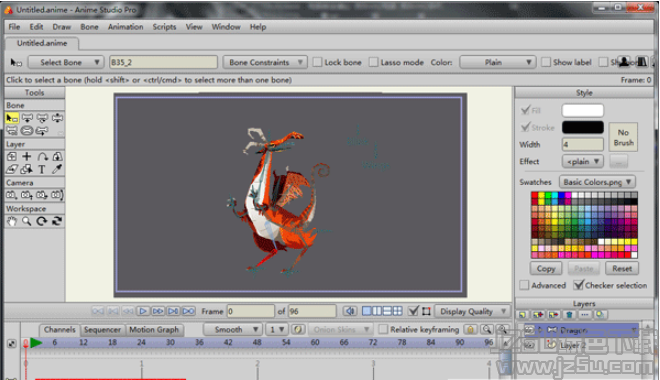Screen dimensions: 660x380
Task: Open the Smooth interpolation dropdown
Action: tap(233, 330)
